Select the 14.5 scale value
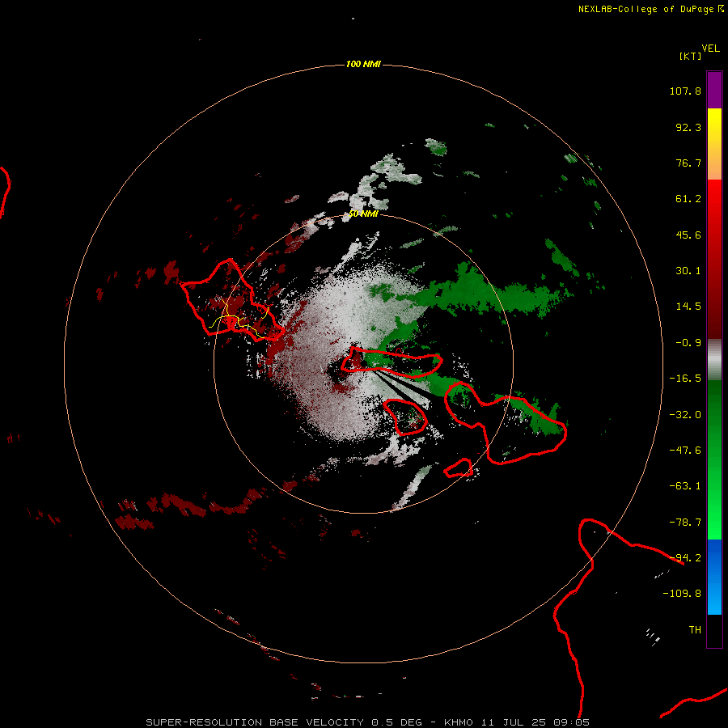 pos(688,307)
